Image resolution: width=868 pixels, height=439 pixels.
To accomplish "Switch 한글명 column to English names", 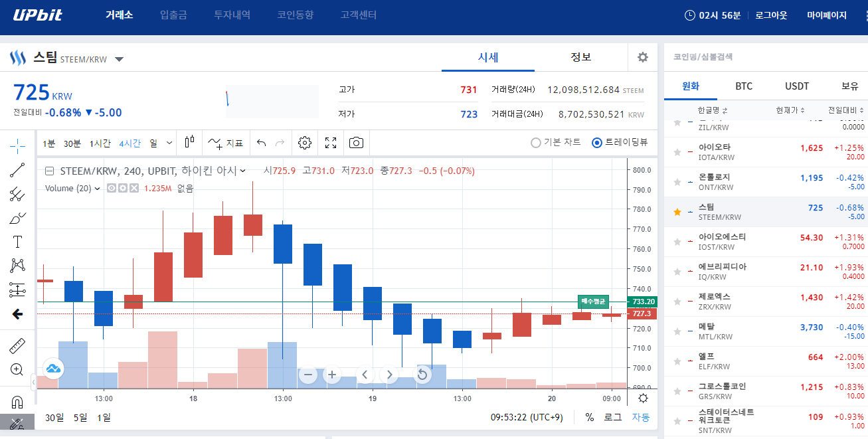I will [x=713, y=110].
